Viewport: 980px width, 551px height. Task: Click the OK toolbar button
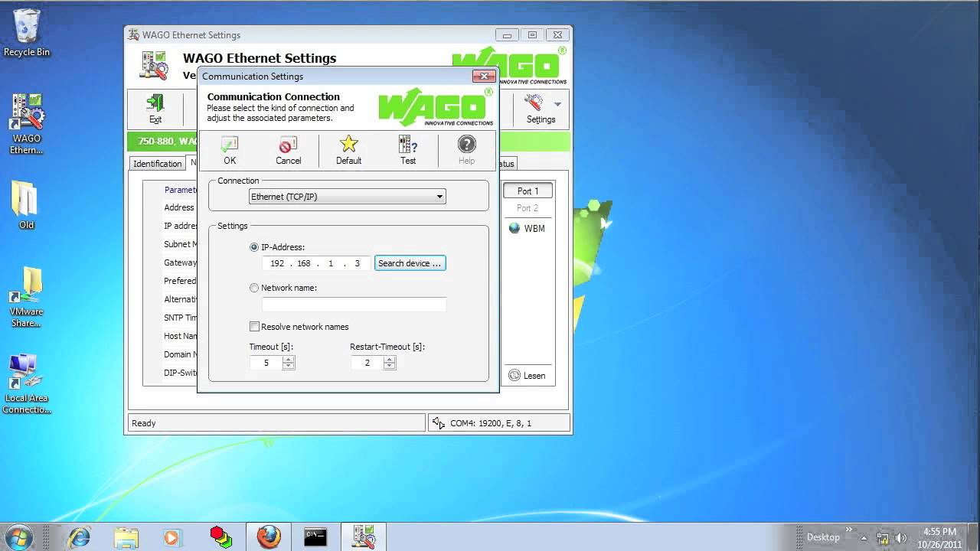pyautogui.click(x=230, y=150)
